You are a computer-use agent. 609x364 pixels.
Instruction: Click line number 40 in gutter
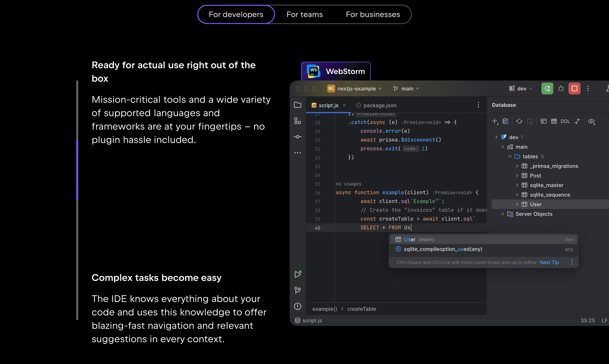tap(318, 228)
